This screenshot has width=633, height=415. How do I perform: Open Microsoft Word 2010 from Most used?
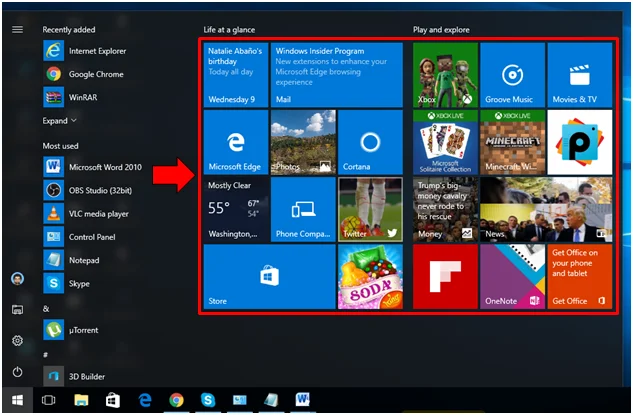(x=93, y=167)
